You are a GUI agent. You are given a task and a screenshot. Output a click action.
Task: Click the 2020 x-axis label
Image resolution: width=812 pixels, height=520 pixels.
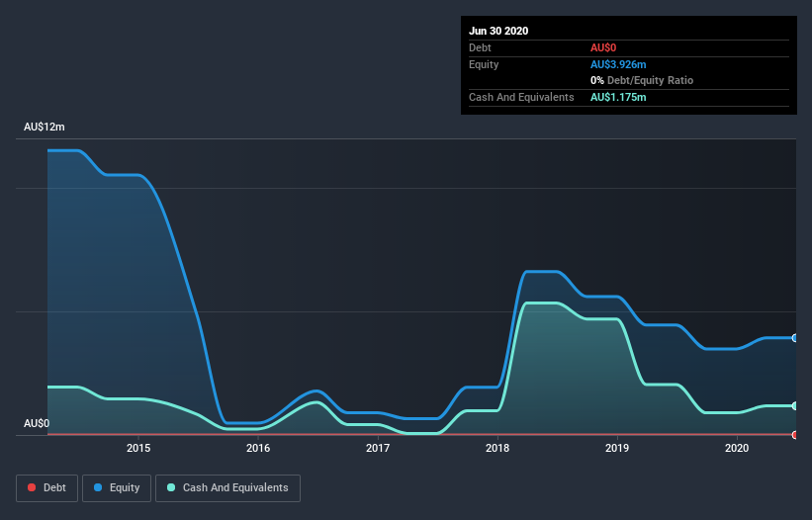pos(737,448)
